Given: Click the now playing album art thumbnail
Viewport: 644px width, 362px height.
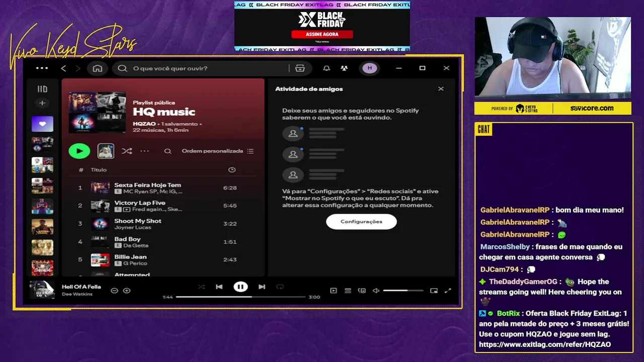Looking at the screenshot, I should coord(42,290).
